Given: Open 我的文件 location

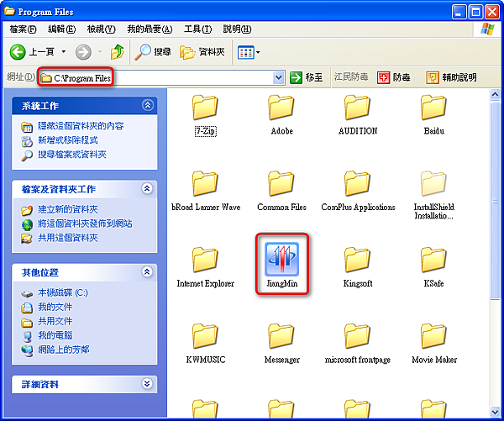Looking at the screenshot, I should [x=55, y=307].
